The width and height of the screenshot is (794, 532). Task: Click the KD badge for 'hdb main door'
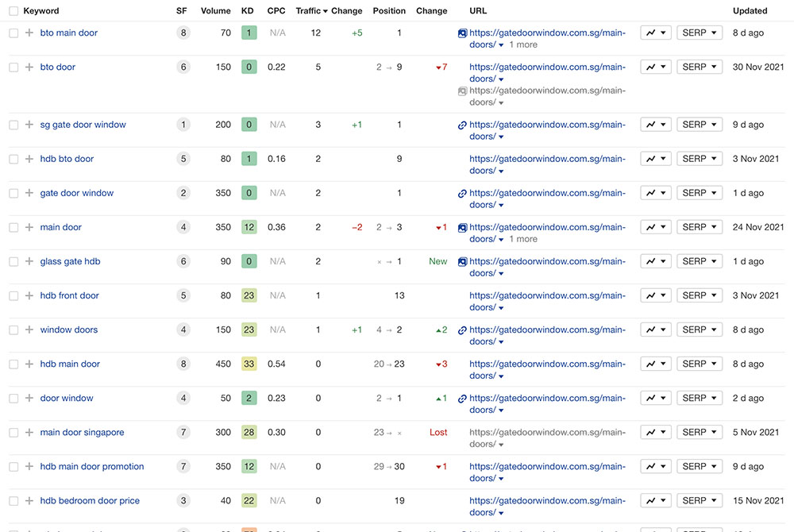[x=249, y=364]
